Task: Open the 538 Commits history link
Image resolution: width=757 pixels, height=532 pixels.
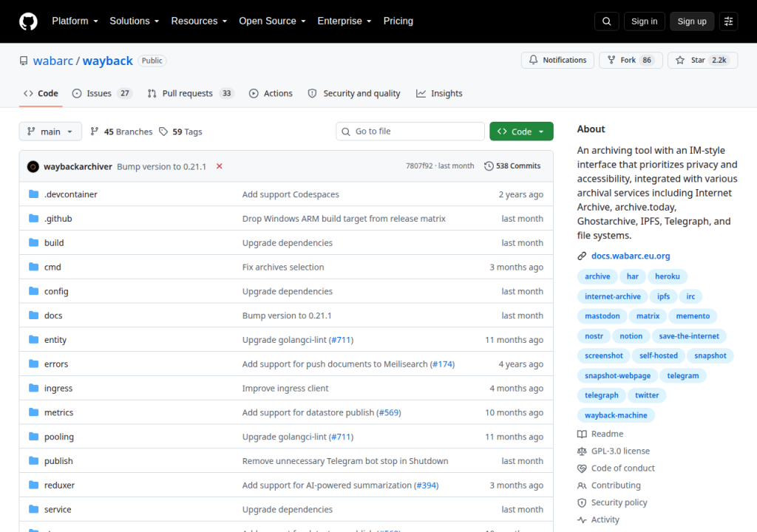Action: coord(512,166)
